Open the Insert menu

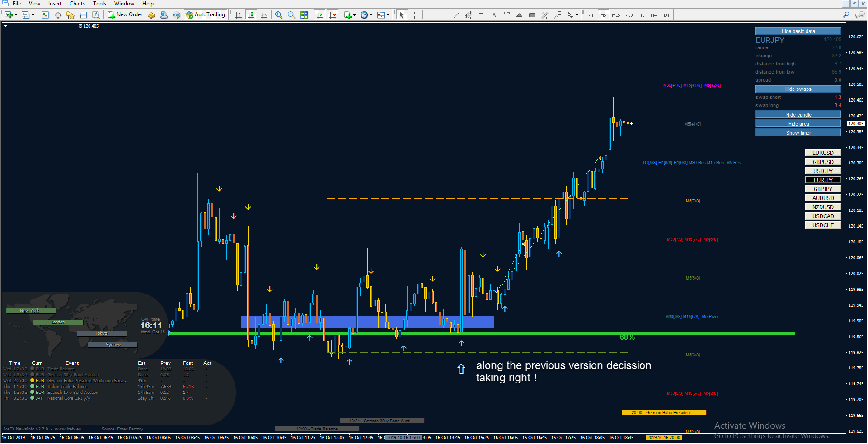pos(55,4)
